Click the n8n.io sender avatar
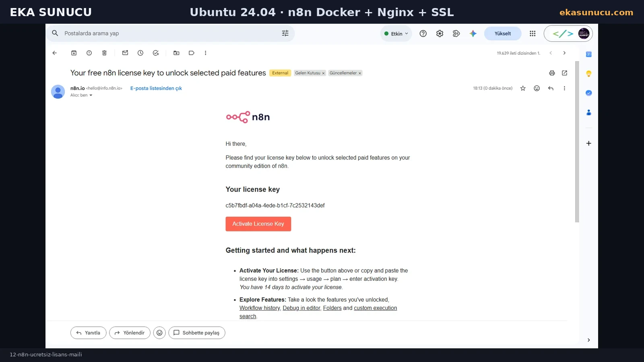Viewport: 644px width, 362px height. pos(58,92)
